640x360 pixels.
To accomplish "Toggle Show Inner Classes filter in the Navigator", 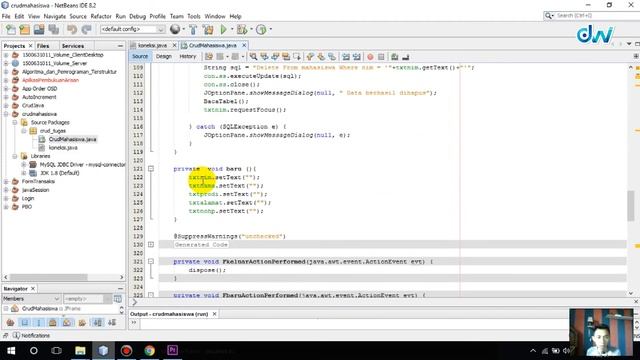I will (67, 323).
